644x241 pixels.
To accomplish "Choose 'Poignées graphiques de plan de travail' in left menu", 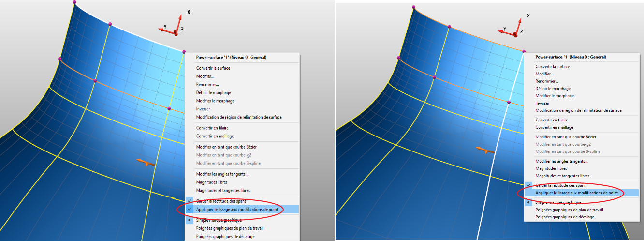I will [x=230, y=228].
